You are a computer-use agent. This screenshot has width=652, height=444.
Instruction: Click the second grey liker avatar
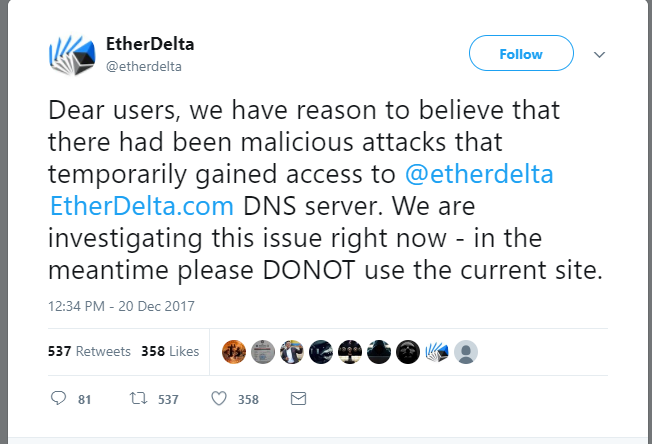262,351
